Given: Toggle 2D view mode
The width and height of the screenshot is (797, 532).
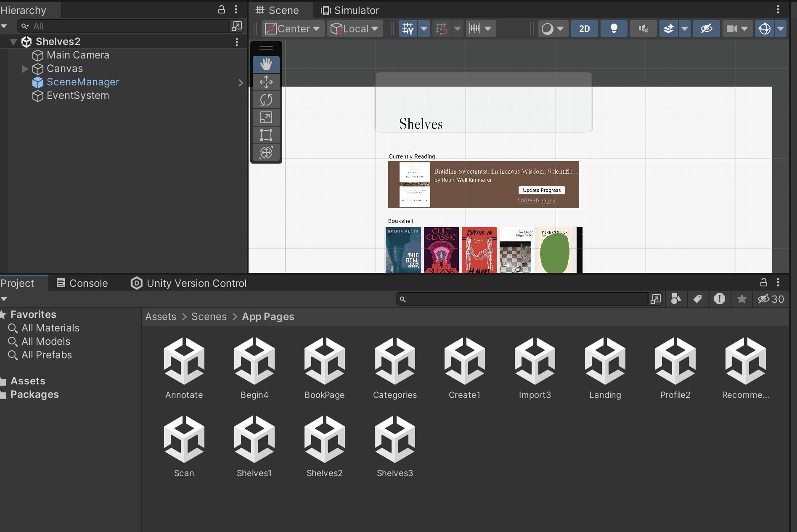Looking at the screenshot, I should [584, 29].
